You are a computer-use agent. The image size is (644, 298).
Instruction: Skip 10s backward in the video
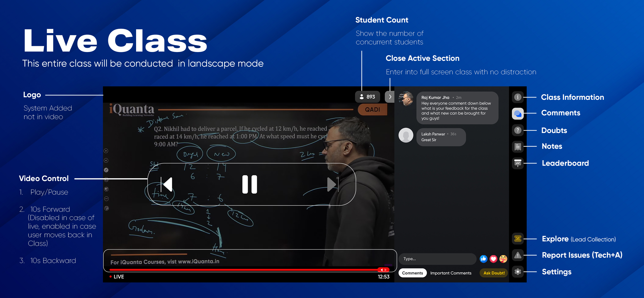pos(166,185)
